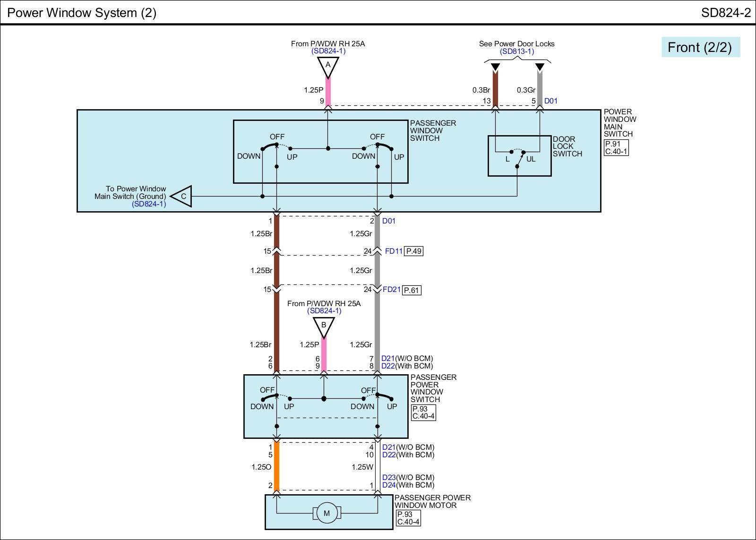Click the SD824-2 page code in header
Viewport: 756px width, 540px height.
[725, 13]
